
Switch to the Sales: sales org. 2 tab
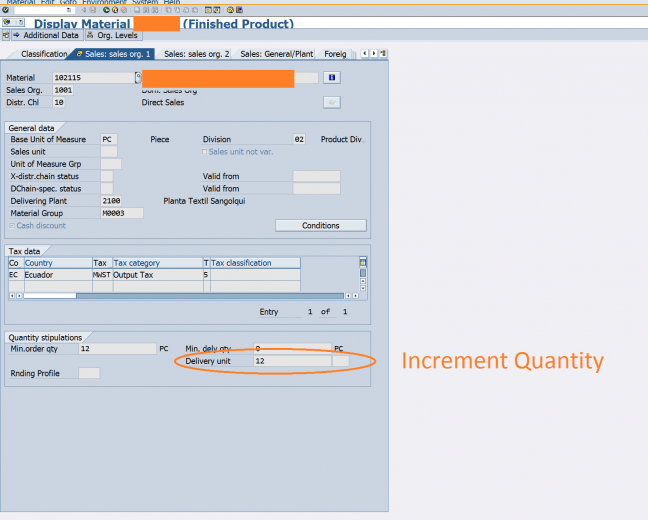coord(196,54)
